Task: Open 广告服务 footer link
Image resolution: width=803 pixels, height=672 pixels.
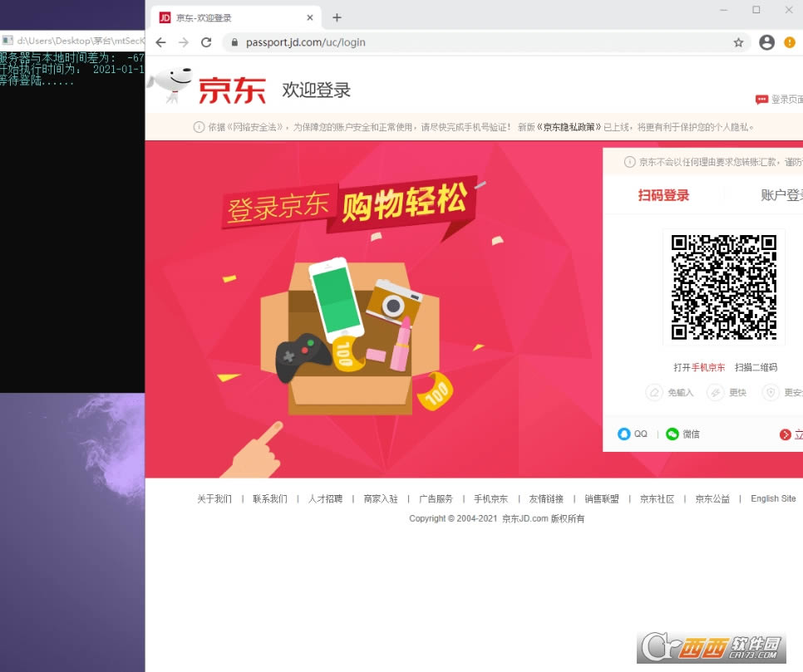Action: (x=436, y=498)
